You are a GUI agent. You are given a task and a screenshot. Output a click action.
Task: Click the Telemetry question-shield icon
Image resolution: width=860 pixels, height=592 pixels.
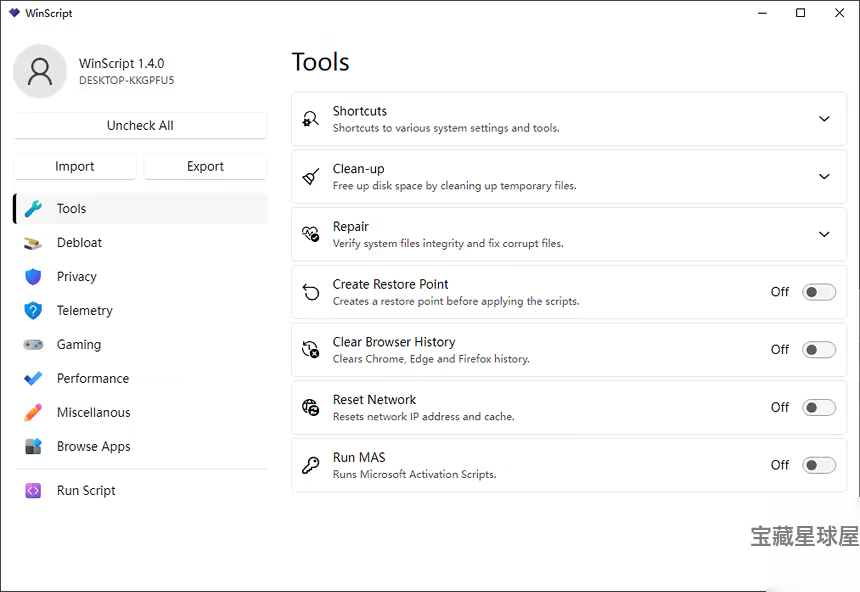point(33,311)
